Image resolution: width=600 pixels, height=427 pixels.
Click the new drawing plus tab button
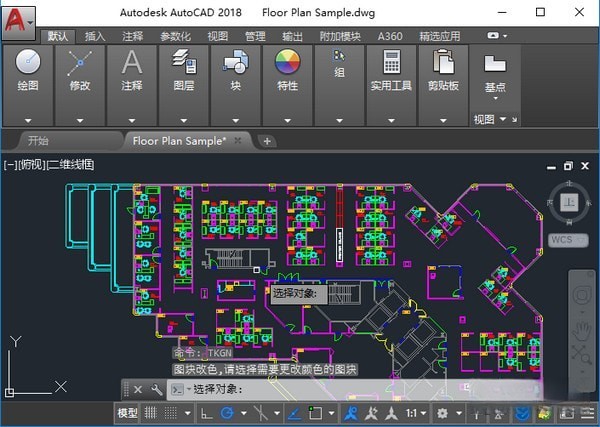click(267, 141)
